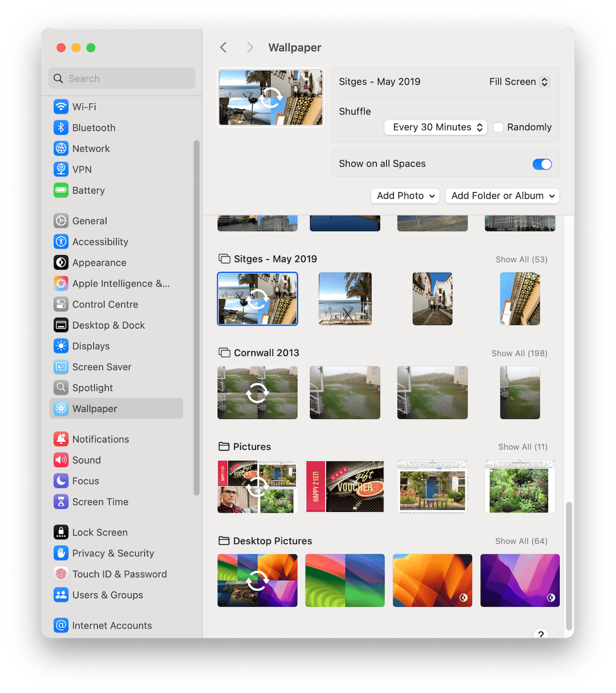The height and width of the screenshot is (693, 616).
Task: Select Touch ID fingerprint icon
Action: tap(61, 574)
